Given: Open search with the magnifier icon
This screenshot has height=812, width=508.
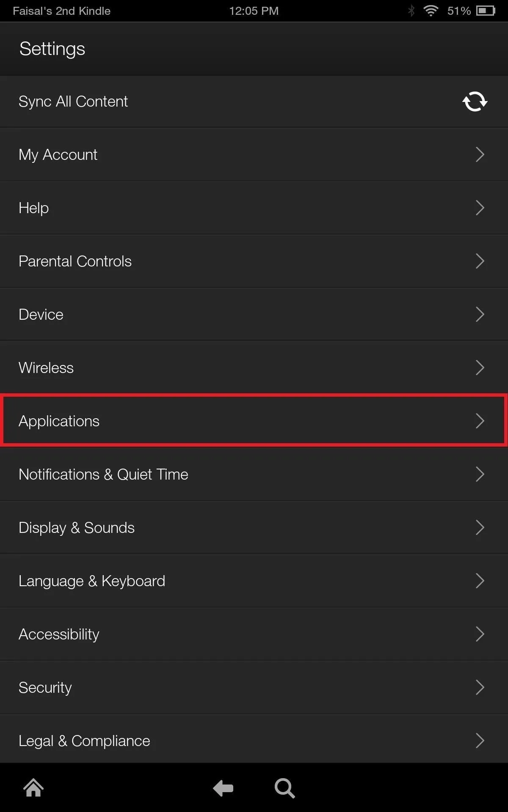Looking at the screenshot, I should pos(284,788).
